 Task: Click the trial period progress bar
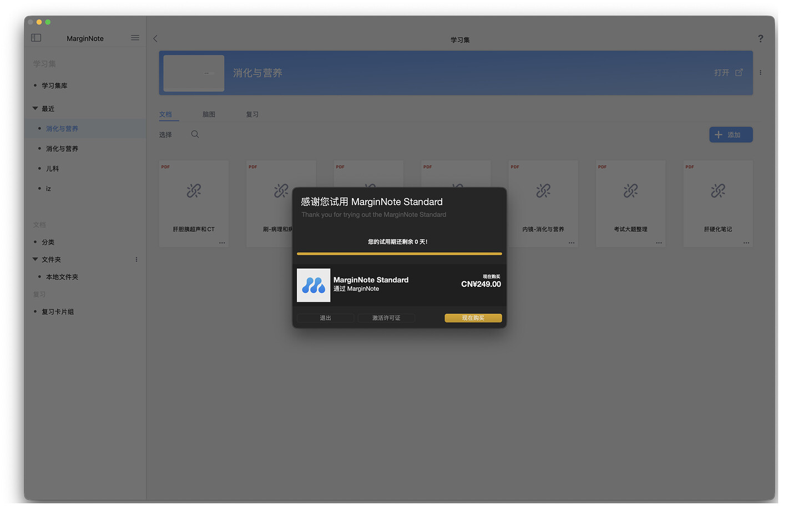point(399,254)
